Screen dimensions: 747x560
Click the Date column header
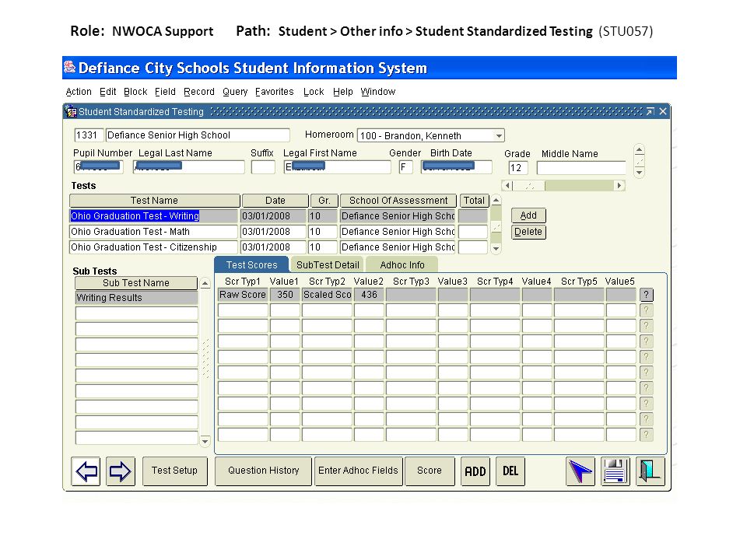coord(275,201)
